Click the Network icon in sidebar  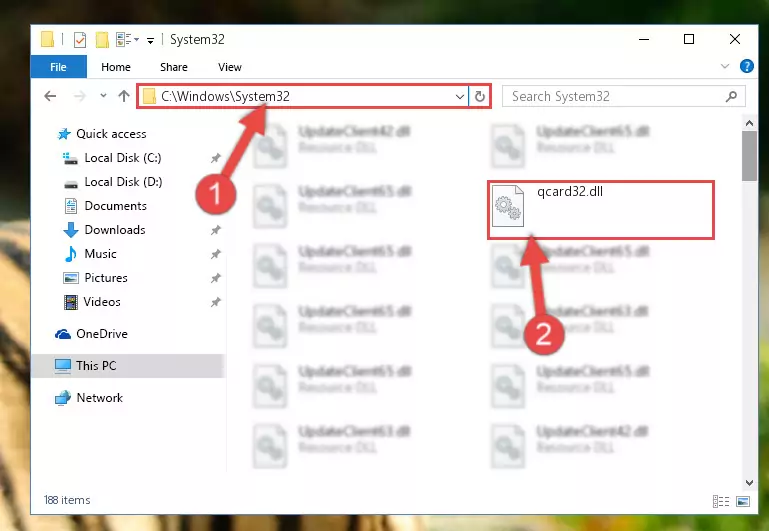(63, 398)
